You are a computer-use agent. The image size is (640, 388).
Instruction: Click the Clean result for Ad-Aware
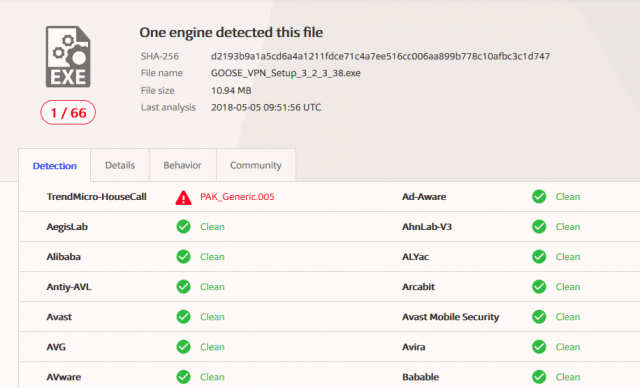click(x=568, y=197)
